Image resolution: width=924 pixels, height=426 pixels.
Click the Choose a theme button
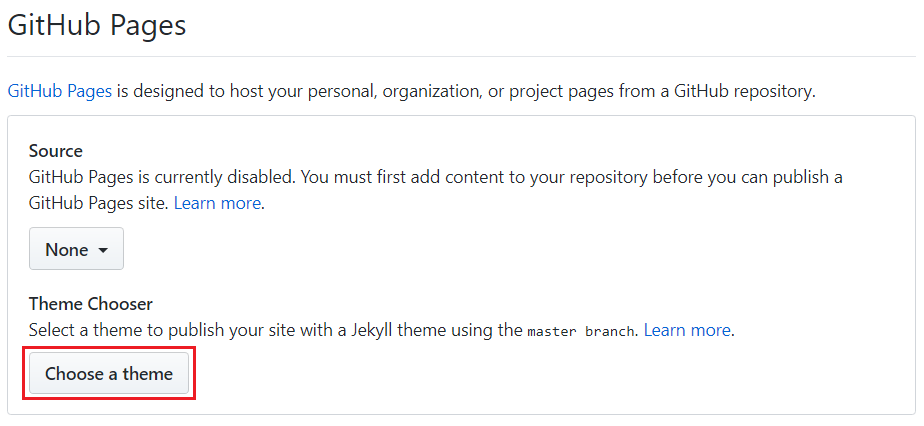pyautogui.click(x=109, y=374)
